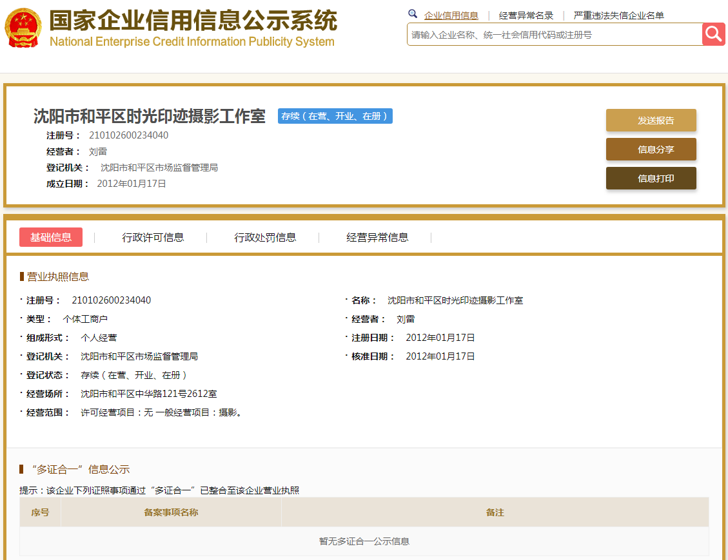This screenshot has height=560, width=728.
Task: Click the blue 存续 status badge
Action: click(335, 116)
